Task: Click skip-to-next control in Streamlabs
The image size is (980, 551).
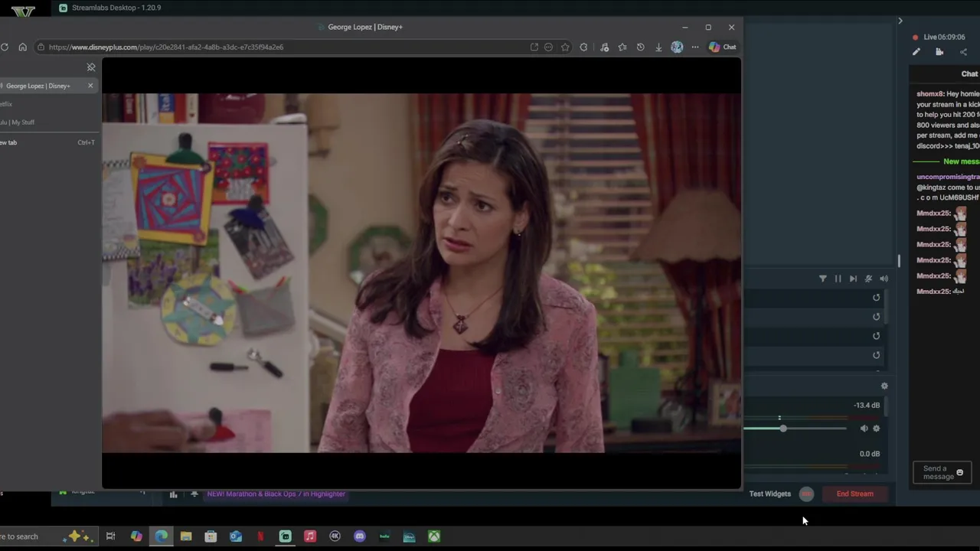Action: pyautogui.click(x=853, y=279)
